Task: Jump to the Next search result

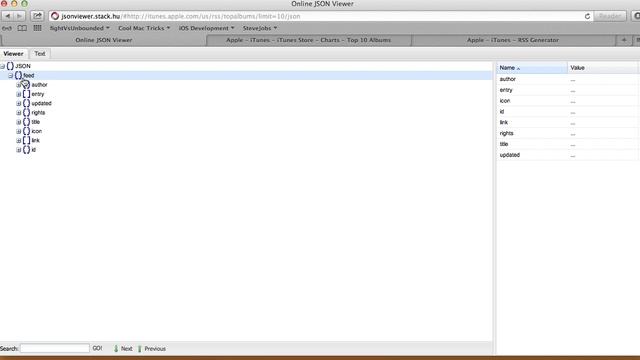Action: click(x=123, y=349)
